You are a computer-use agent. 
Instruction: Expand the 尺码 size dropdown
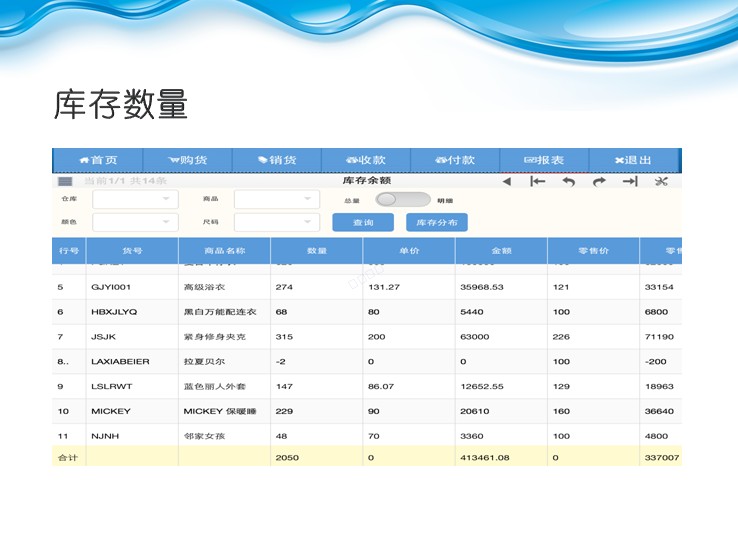pos(277,222)
